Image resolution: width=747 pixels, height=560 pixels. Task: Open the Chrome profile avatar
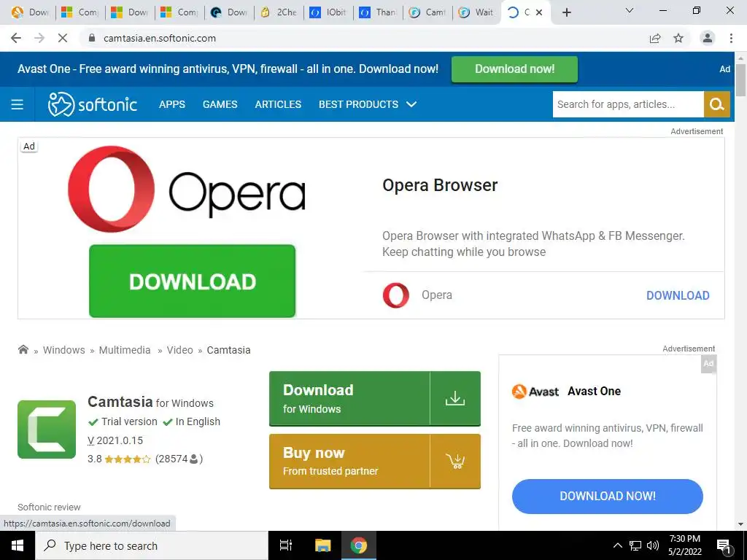tap(708, 38)
